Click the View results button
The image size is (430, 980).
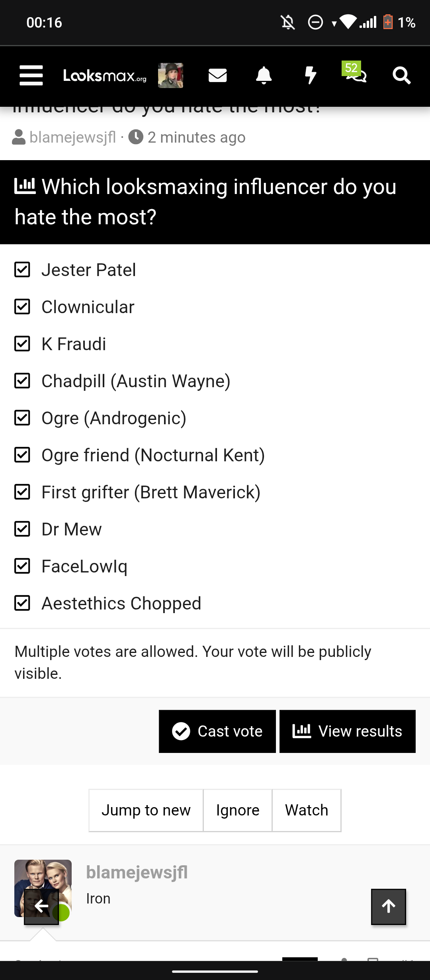click(x=347, y=731)
